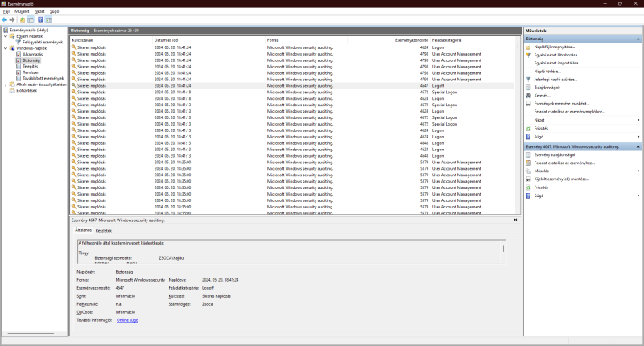Viewport: 644px width, 346px height.
Task: Open Súgó submenu arrow under Biztonság section
Action: (x=638, y=137)
